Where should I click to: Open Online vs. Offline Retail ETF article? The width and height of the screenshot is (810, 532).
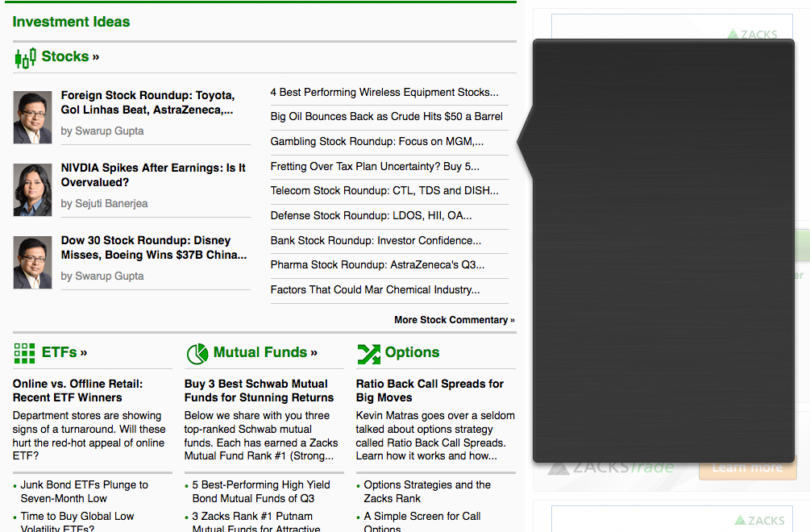[77, 391]
